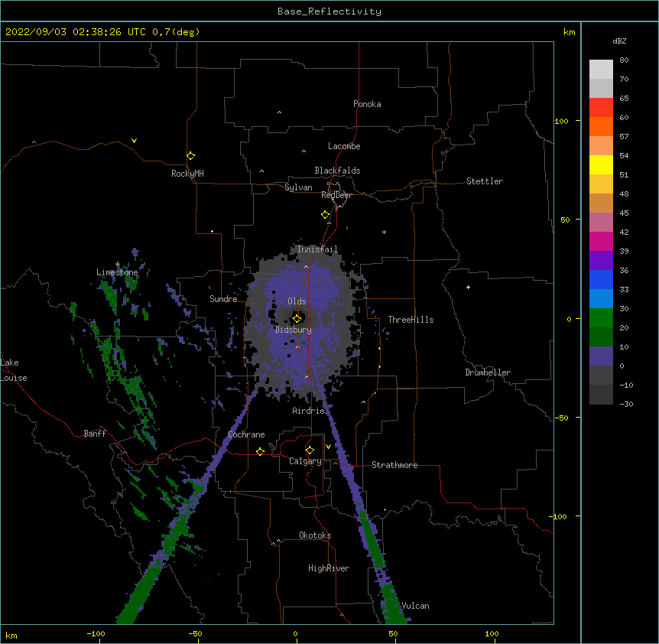Image resolution: width=659 pixels, height=644 pixels.
Task: Click the Banff label
Action: pos(95,434)
